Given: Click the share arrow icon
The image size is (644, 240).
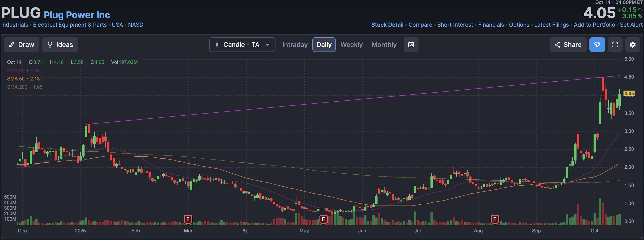Looking at the screenshot, I should pos(557,45).
